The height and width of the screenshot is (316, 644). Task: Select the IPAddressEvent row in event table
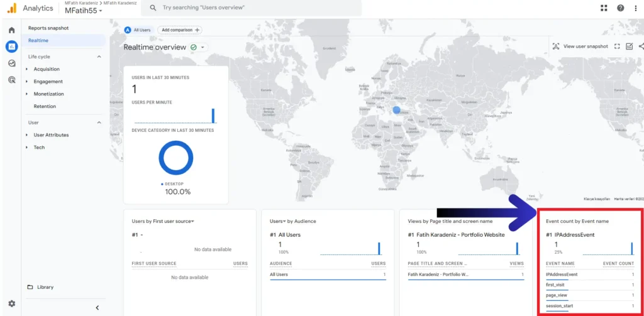point(562,275)
